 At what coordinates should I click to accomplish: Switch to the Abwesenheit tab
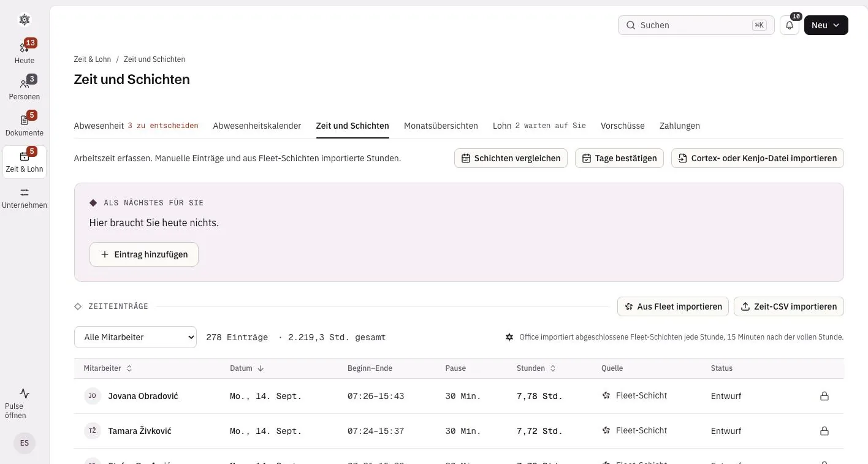click(x=136, y=126)
